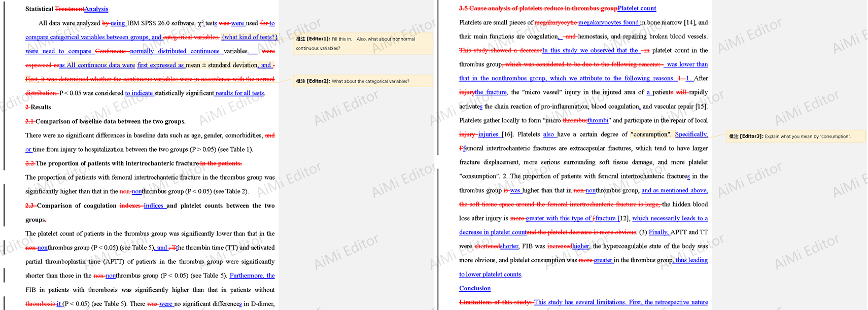Click the inserted word 'Finally,'
This screenshot has width=868, height=310.
659,232
